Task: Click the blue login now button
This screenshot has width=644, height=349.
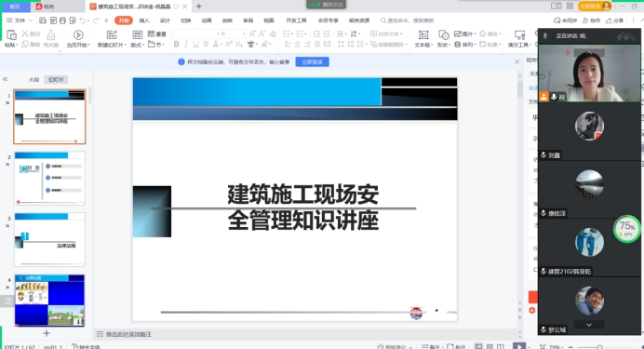Action: pyautogui.click(x=312, y=62)
